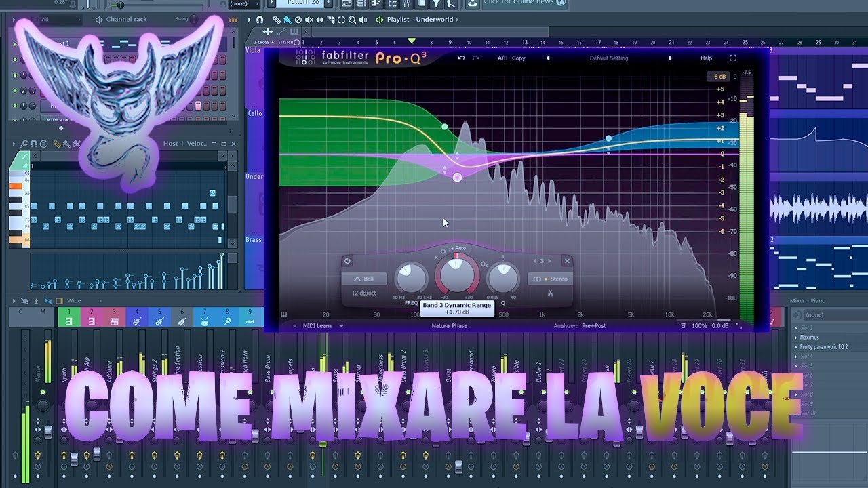Select mixer insert track 7
The image size is (868, 488).
pos(205,316)
